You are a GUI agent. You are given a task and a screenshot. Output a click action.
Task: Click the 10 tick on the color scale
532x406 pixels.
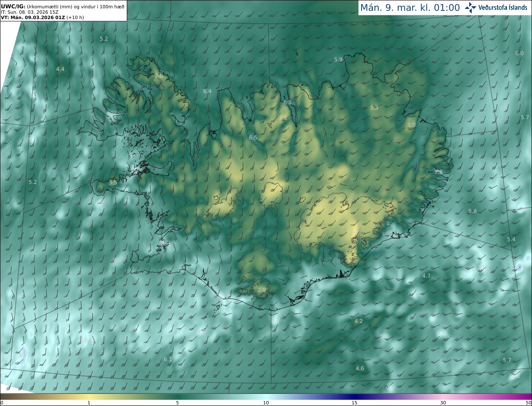(266, 403)
